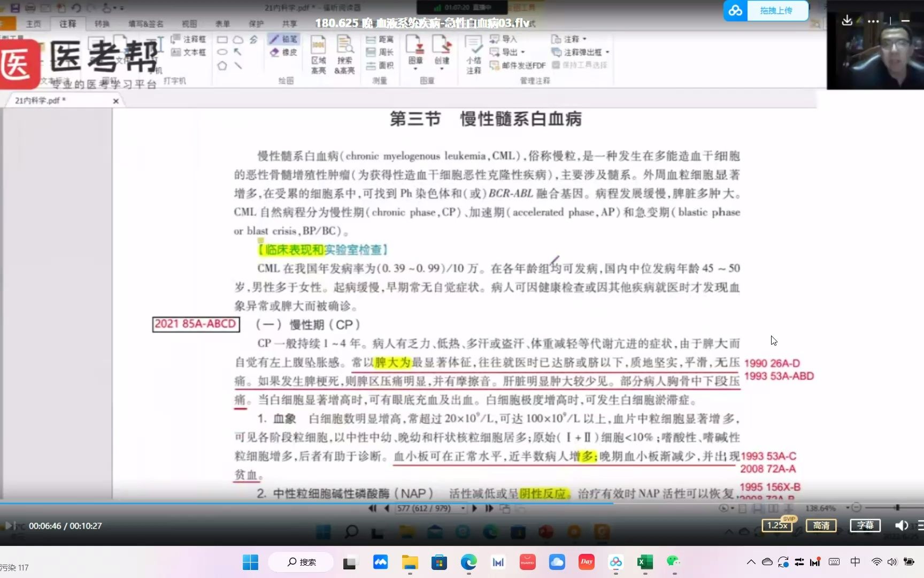This screenshot has width=924, height=578.
Task: Switch to the 注释 ribbon tab
Action: pos(68,24)
